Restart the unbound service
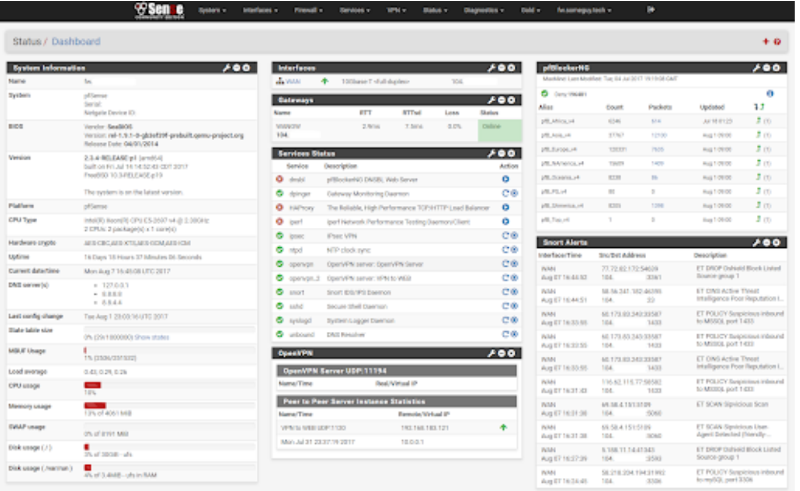 (505, 334)
